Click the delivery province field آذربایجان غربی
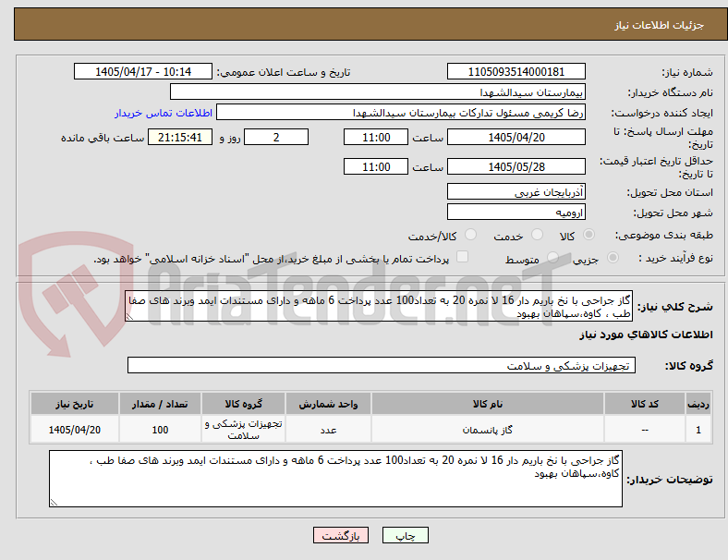 click(516, 192)
